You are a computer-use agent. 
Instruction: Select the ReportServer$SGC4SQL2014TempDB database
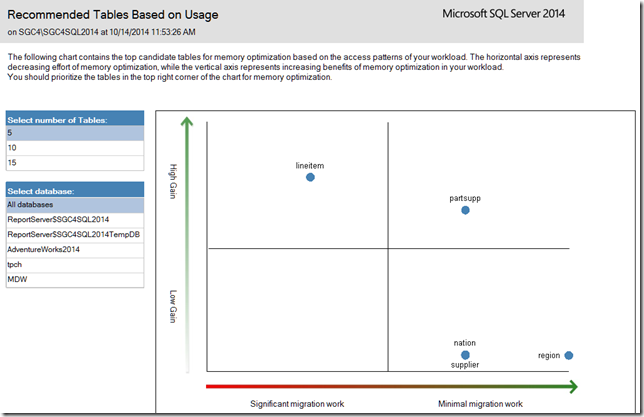coord(73,234)
